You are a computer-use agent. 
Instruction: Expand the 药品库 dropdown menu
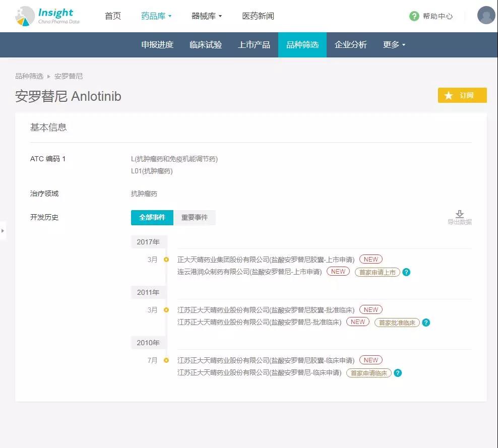(156, 16)
